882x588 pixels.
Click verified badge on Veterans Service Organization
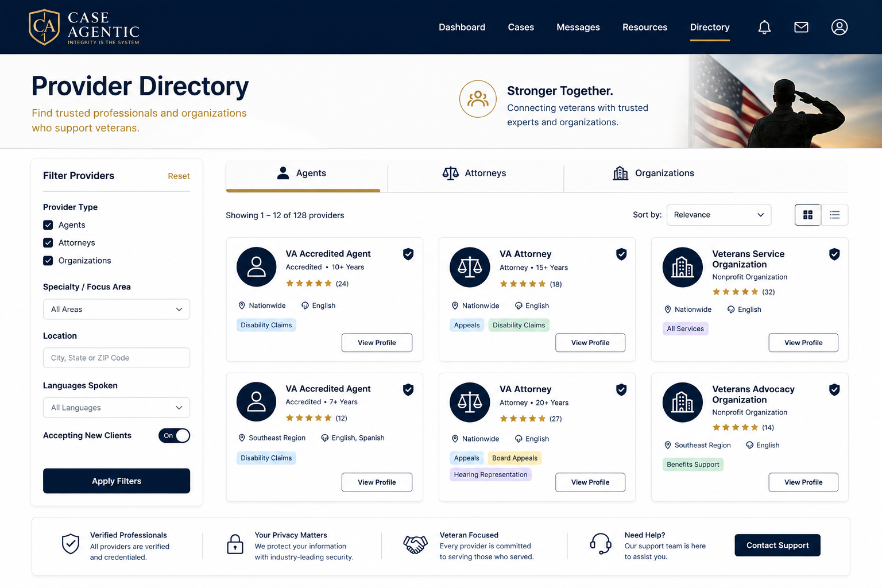coord(834,254)
